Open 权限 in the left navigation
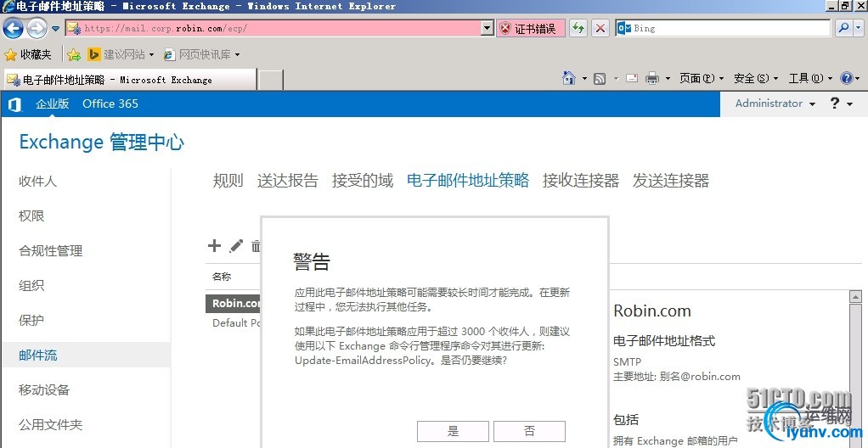The height and width of the screenshot is (448, 868). click(x=31, y=216)
